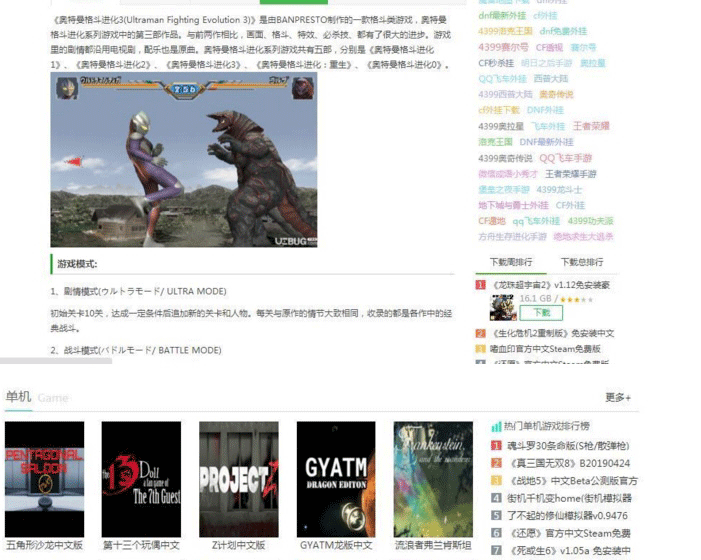Open 嗜血印官方中文Steam免费版 link

pyautogui.click(x=545, y=349)
